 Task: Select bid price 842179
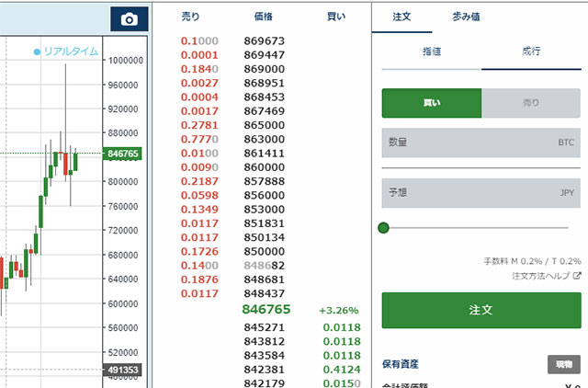tap(264, 383)
